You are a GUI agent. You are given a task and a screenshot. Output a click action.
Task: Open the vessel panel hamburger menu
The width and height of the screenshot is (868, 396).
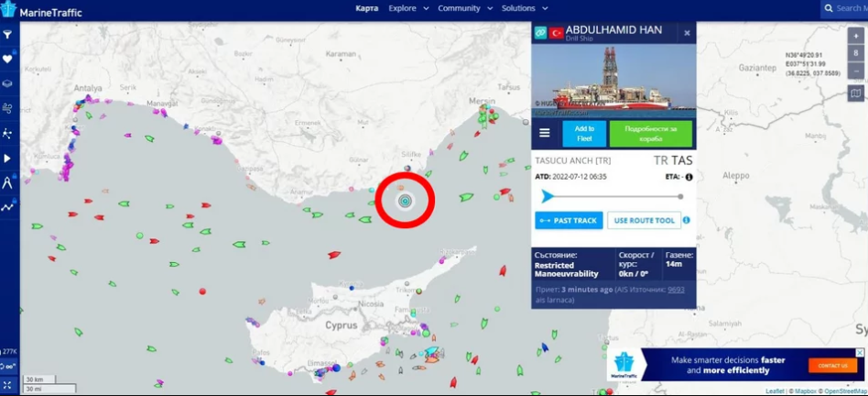click(x=545, y=133)
